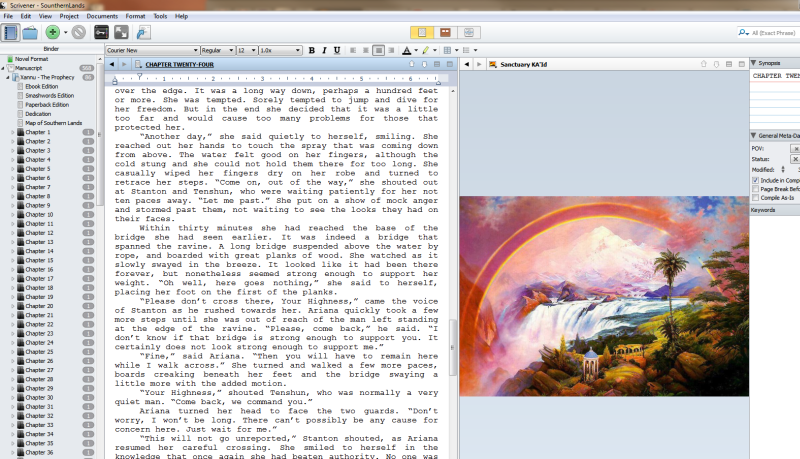The width and height of the screenshot is (800, 459).
Task: Select Chapter 24 in the binder
Action: point(39,343)
